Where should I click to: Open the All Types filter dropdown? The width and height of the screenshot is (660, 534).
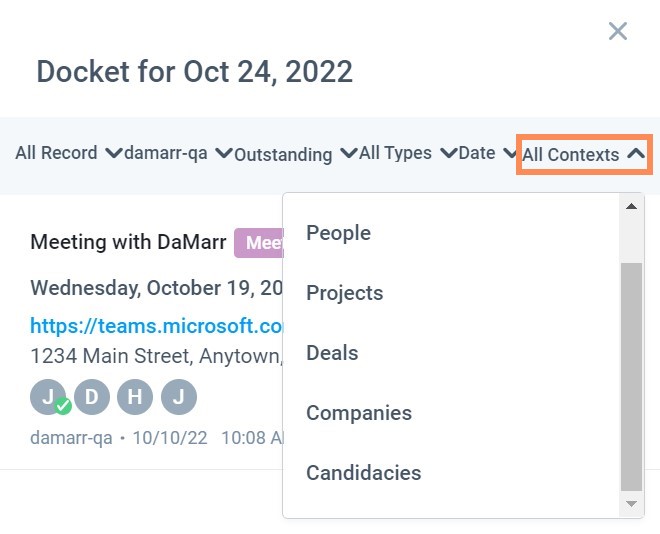(408, 153)
